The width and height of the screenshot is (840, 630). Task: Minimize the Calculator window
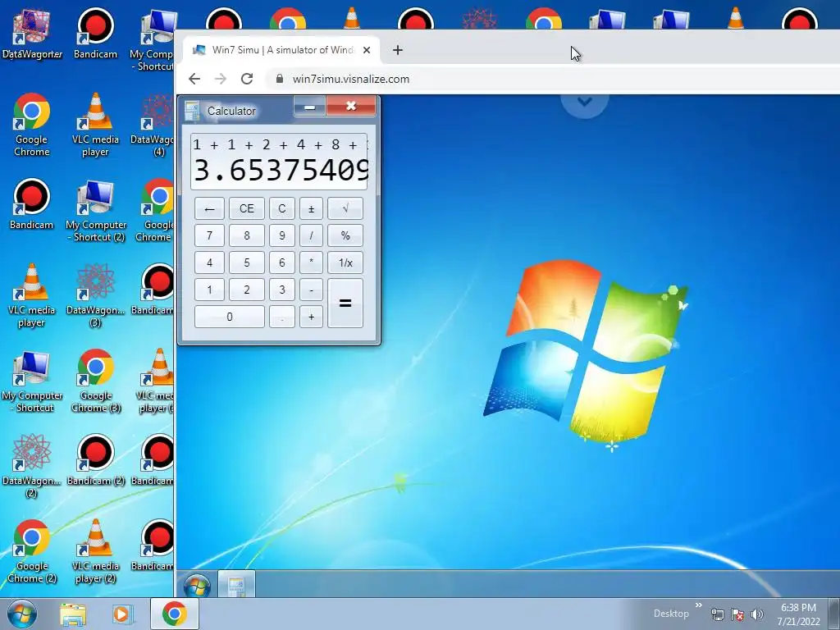tap(309, 106)
